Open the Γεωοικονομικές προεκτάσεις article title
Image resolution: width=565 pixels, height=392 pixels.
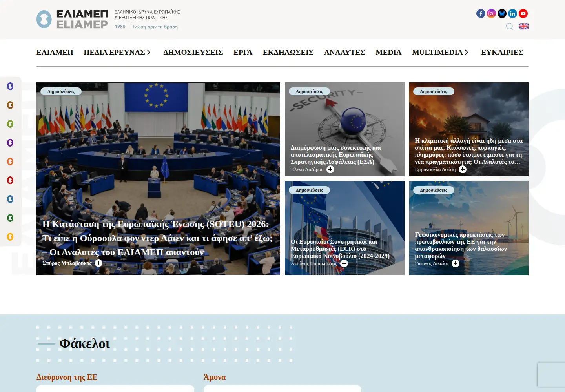click(x=461, y=245)
